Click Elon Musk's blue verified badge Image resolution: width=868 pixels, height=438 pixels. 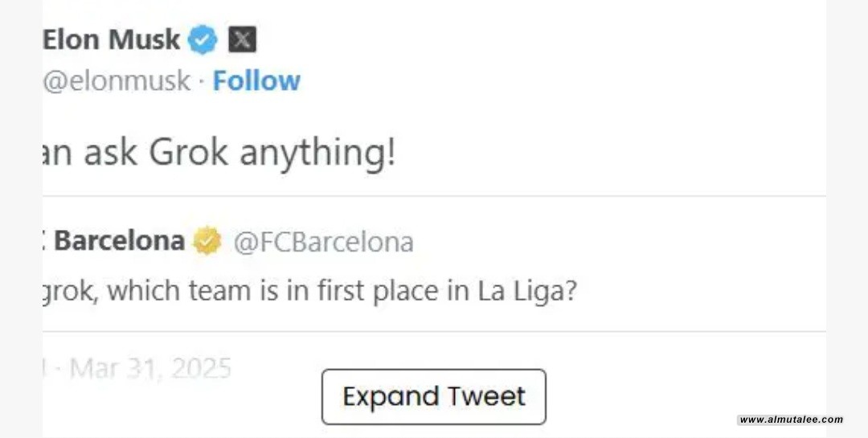[x=203, y=40]
